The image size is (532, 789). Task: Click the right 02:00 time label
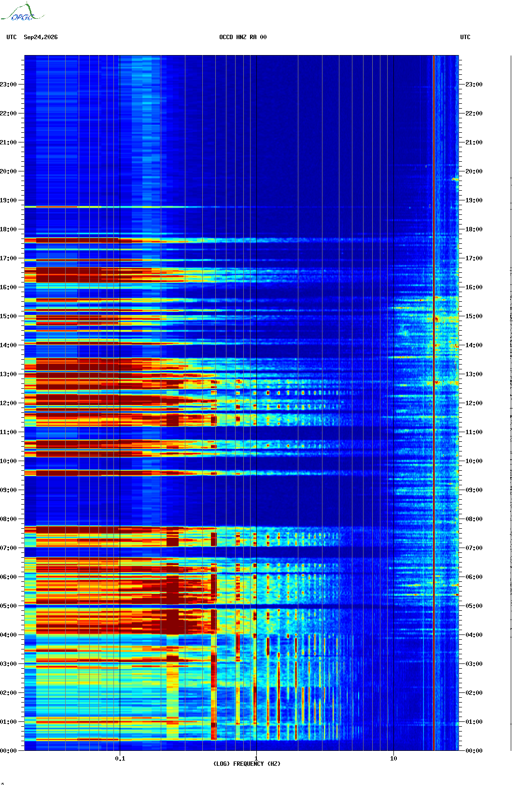(x=474, y=693)
